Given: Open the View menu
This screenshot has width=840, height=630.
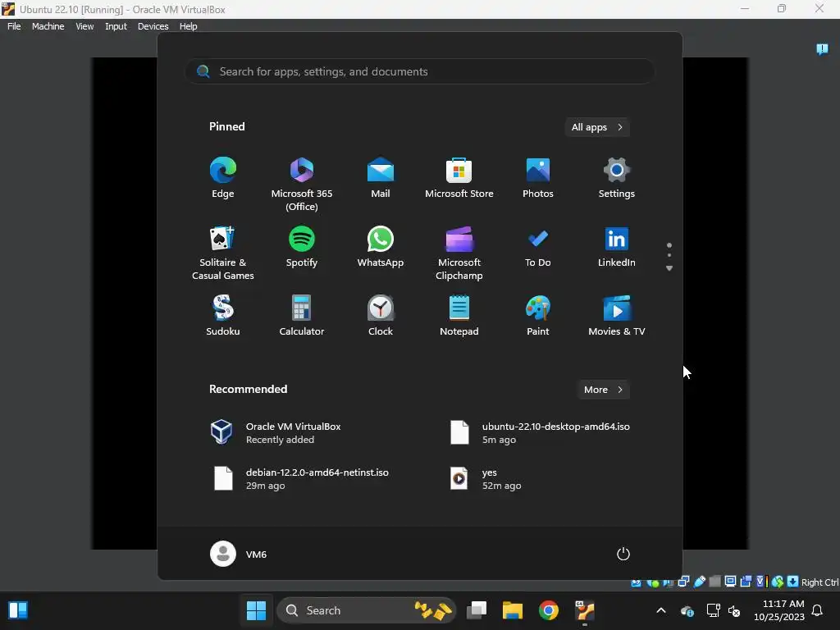Looking at the screenshot, I should (84, 26).
